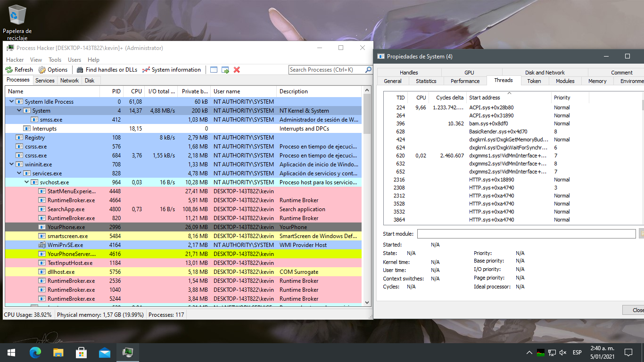Open the Help menu
The height and width of the screenshot is (362, 644).
point(93,60)
